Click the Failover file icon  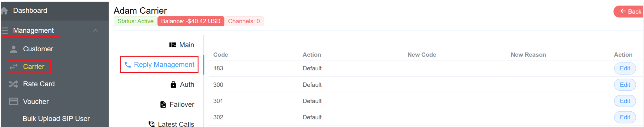point(163,104)
